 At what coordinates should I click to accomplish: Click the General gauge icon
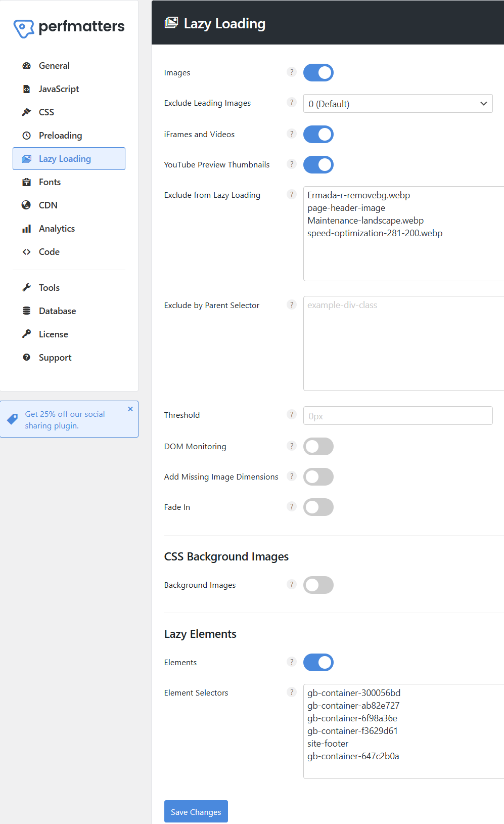[27, 66]
